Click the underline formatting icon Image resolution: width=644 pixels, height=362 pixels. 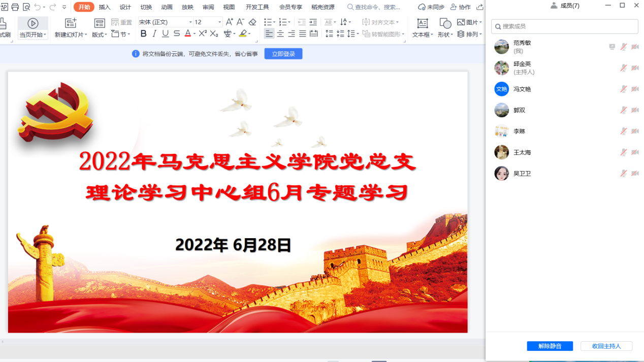(165, 34)
